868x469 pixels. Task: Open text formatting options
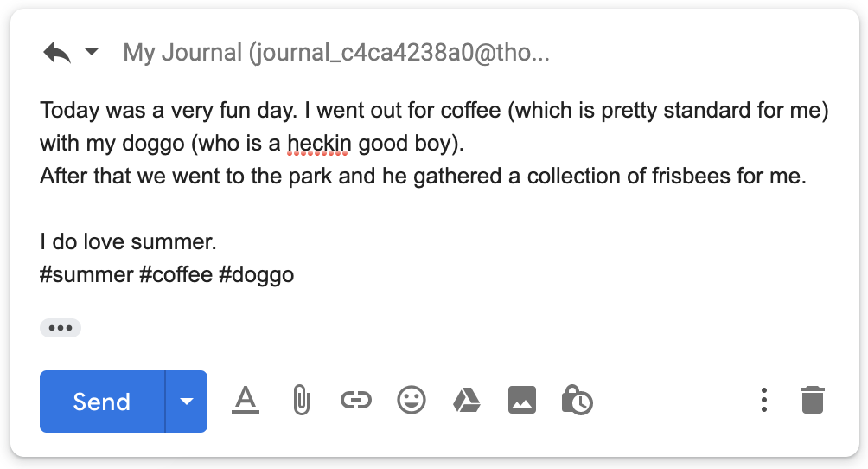(246, 401)
